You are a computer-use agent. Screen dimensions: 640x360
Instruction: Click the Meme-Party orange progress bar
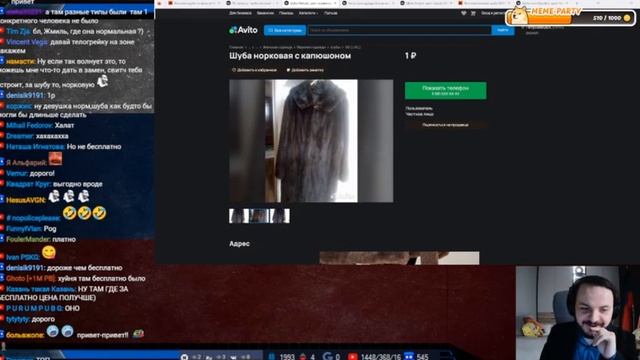[x=551, y=19]
